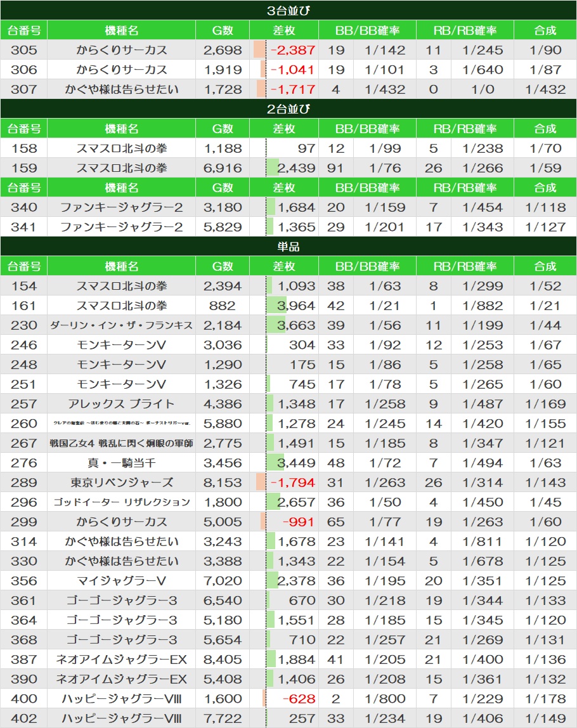577x728 pixels.
Task: Click かぐや様は告らせたい in row 307
Action: [122, 89]
